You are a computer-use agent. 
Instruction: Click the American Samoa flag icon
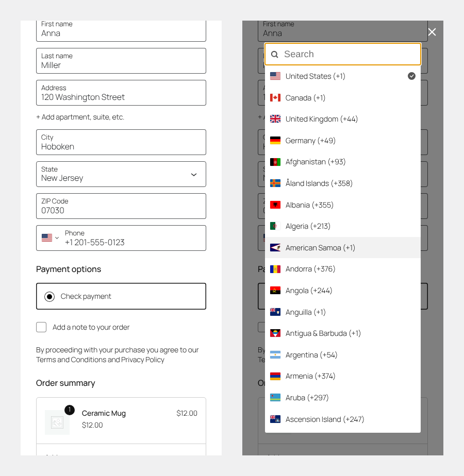point(275,248)
